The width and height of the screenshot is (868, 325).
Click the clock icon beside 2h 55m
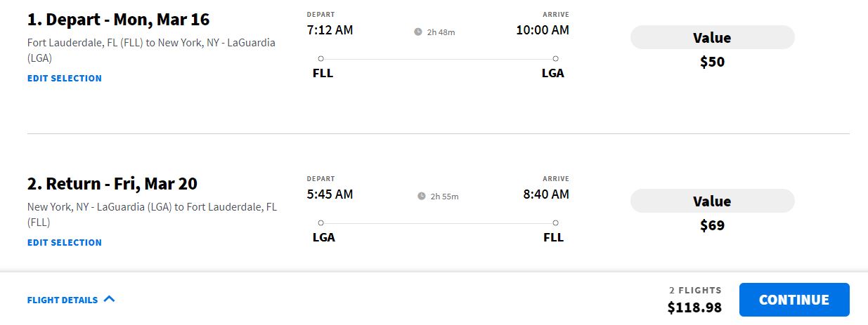(x=422, y=196)
